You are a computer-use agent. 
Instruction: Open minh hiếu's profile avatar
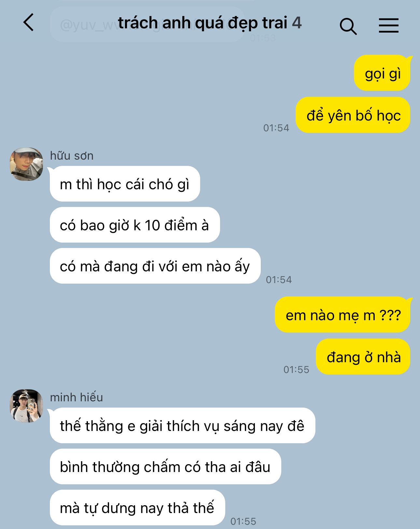point(26,406)
